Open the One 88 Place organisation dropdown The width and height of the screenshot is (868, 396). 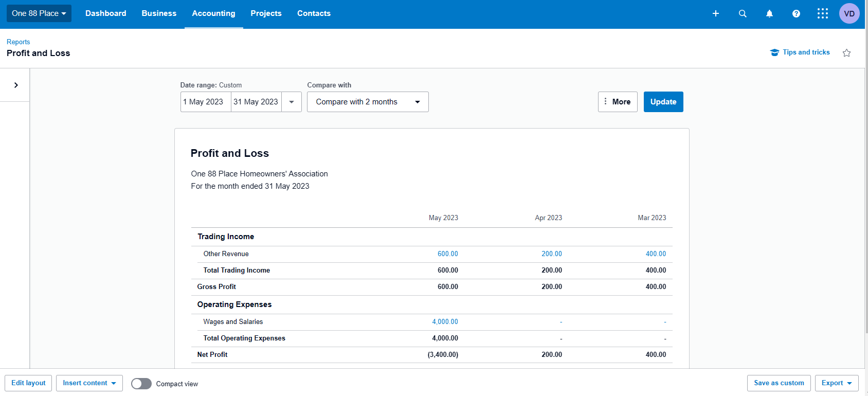click(x=39, y=13)
